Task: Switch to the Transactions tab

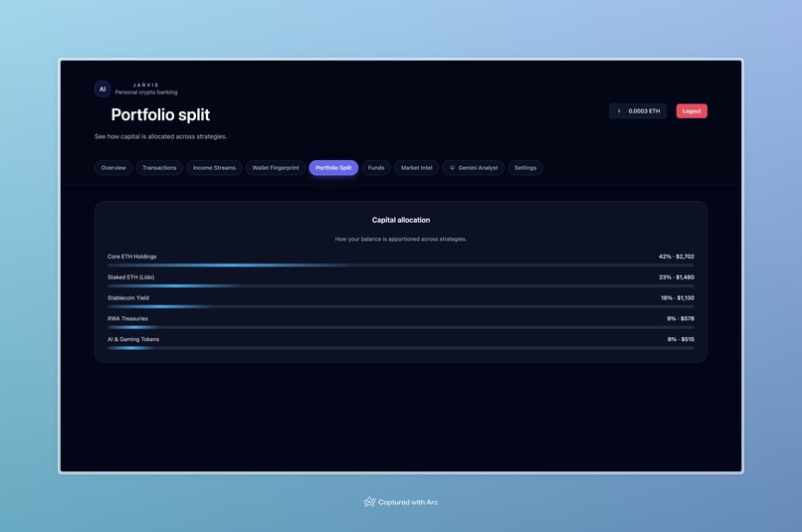Action: tap(159, 168)
